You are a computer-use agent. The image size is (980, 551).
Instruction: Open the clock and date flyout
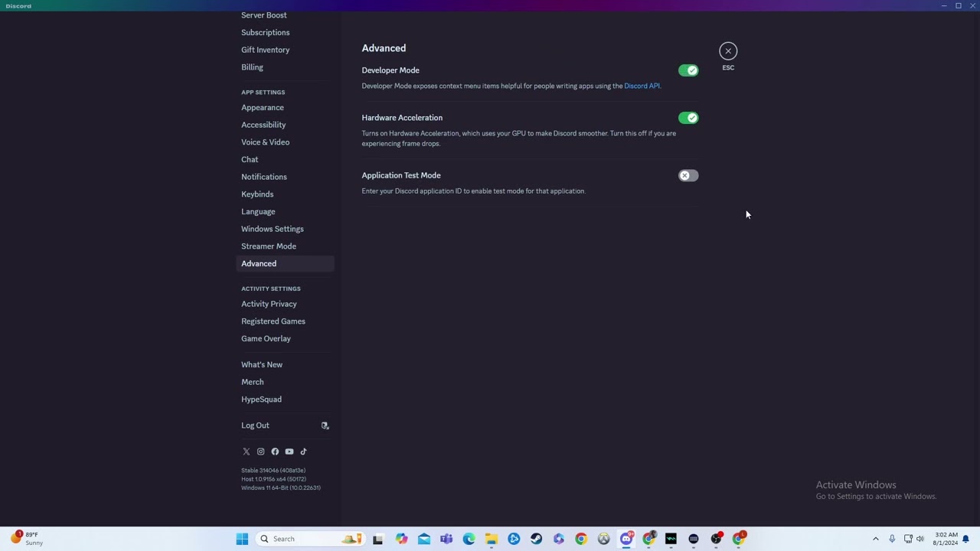tap(946, 539)
